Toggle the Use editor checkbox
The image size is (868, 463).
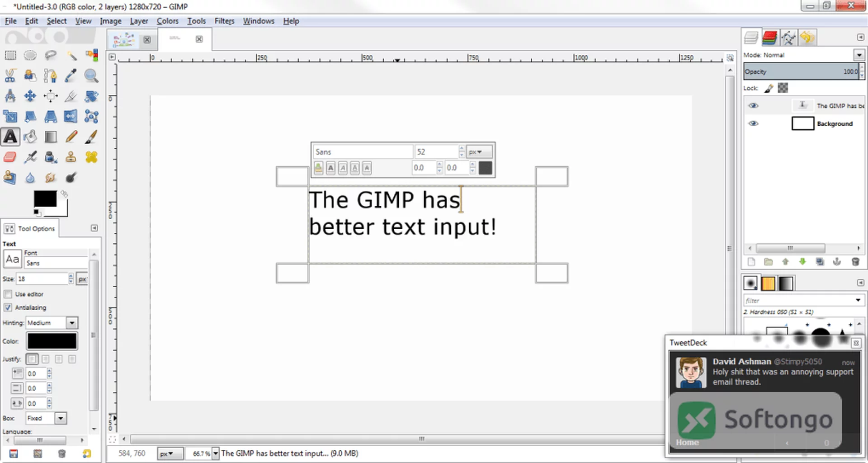pos(8,294)
